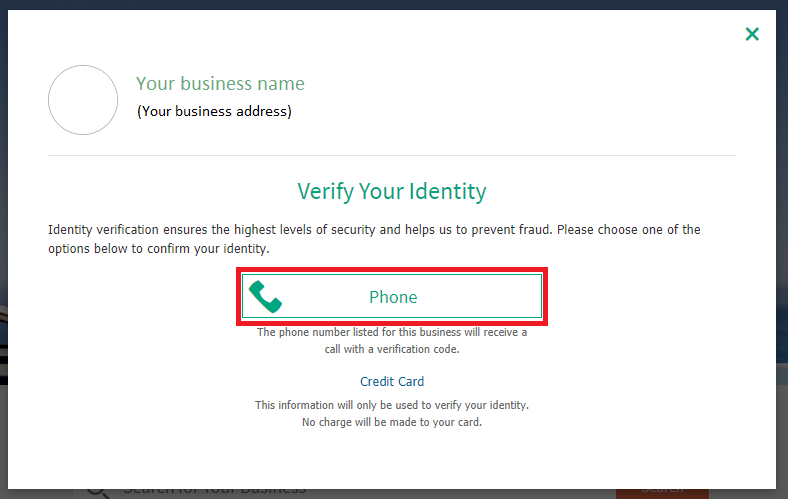The height and width of the screenshot is (499, 788).
Task: Click the magnifier icon at dialog bottom edge
Action: pos(97,493)
